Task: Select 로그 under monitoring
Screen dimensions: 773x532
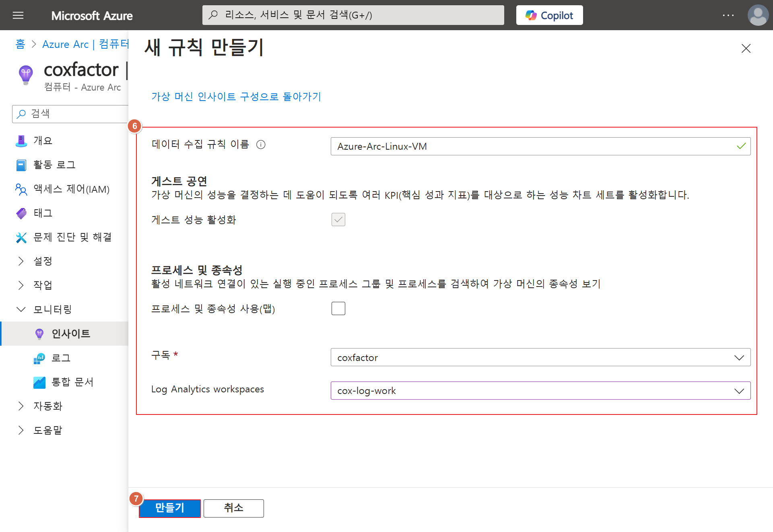Action: pyautogui.click(x=61, y=358)
